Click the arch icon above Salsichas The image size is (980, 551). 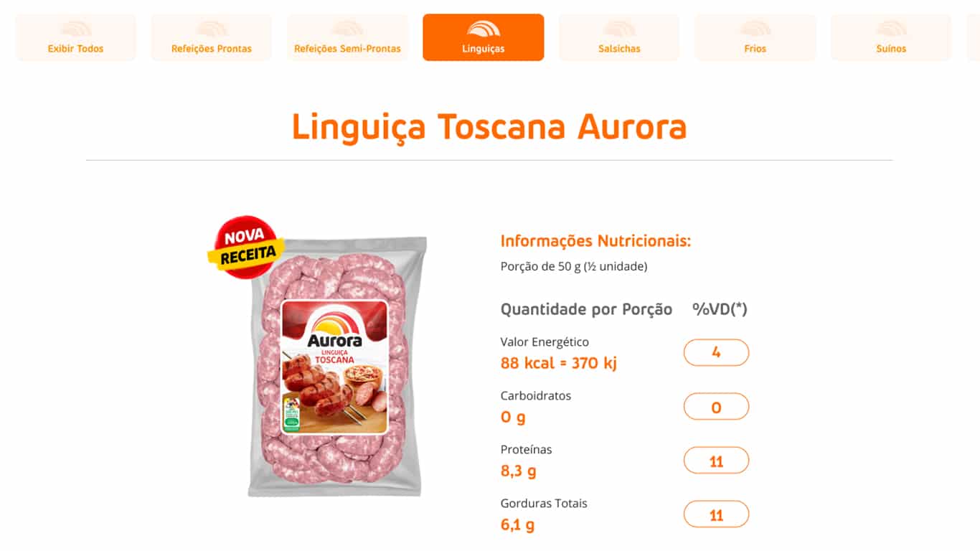[x=619, y=29]
